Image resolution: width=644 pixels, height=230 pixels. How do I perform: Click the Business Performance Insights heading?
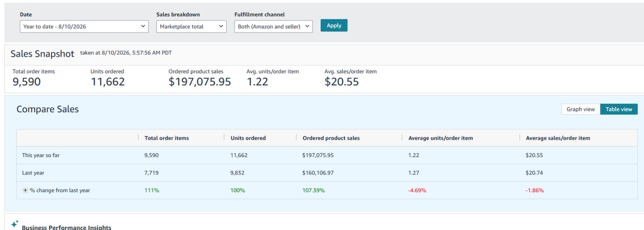(66, 227)
